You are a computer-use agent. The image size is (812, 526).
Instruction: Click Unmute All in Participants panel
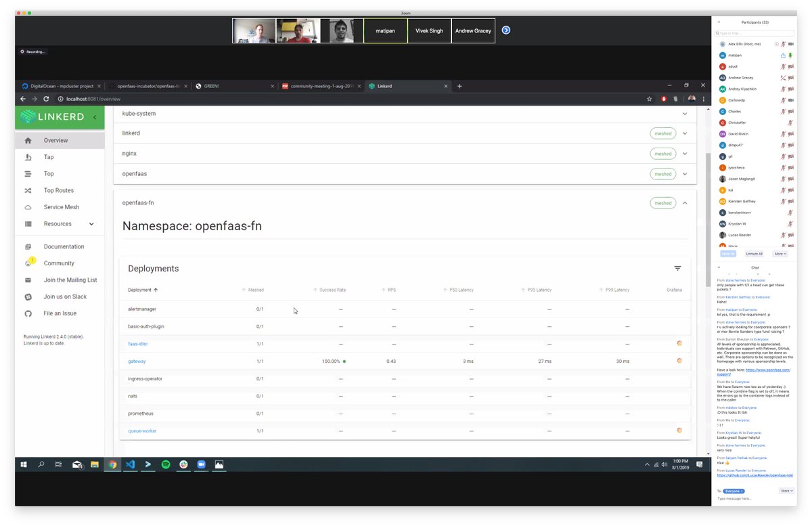click(x=754, y=254)
